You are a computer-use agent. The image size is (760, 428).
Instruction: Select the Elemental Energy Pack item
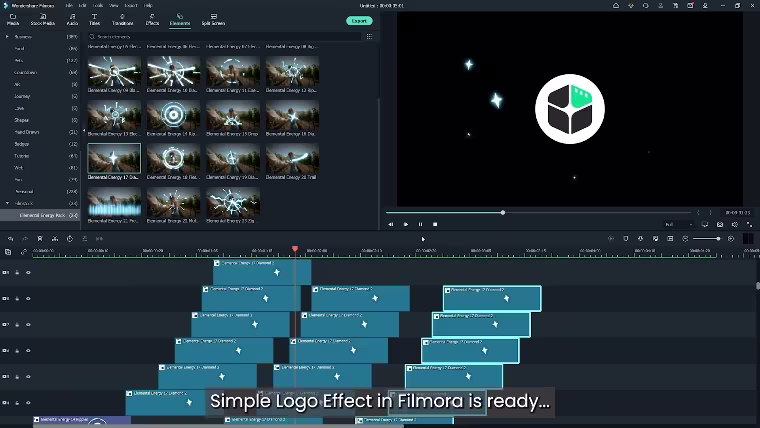[42, 215]
